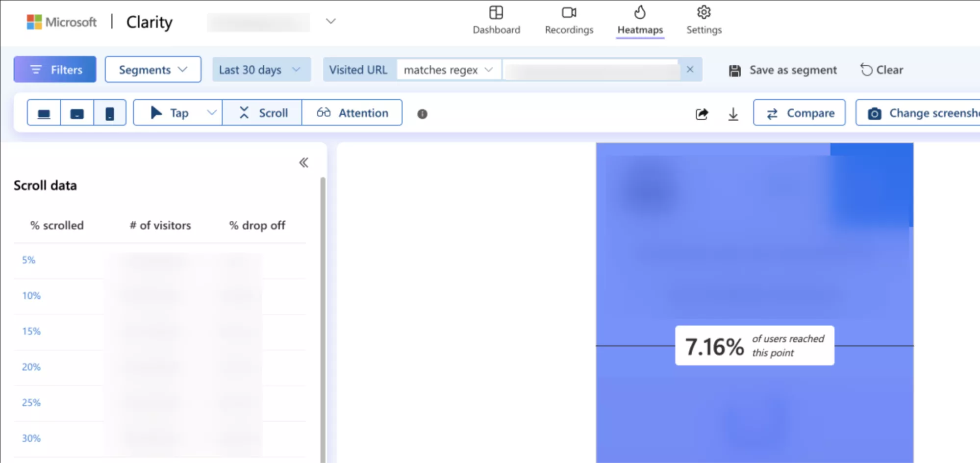Select the Tap heatmap mode
The width and height of the screenshot is (980, 463).
170,113
